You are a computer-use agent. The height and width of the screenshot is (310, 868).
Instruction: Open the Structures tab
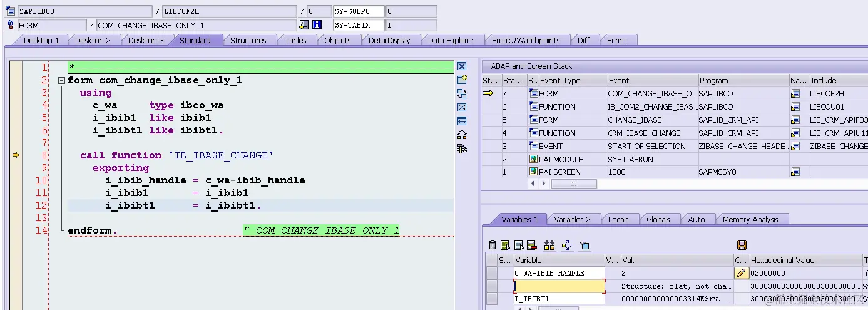coord(248,40)
